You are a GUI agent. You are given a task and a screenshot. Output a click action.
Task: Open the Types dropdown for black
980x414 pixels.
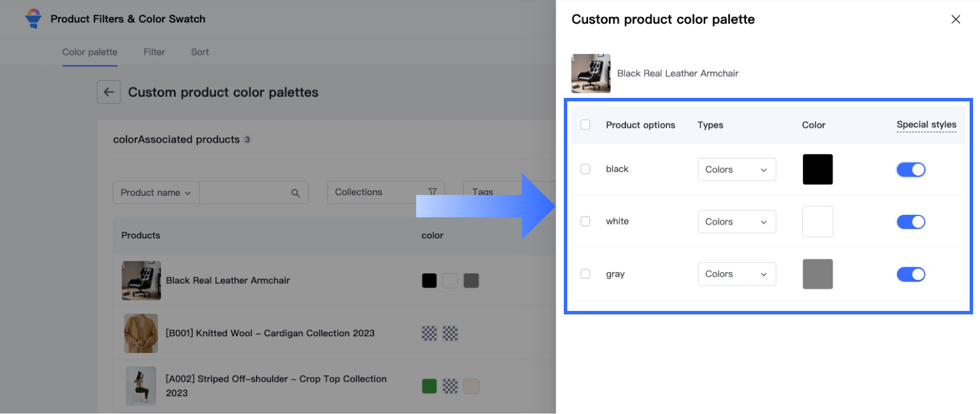point(736,169)
